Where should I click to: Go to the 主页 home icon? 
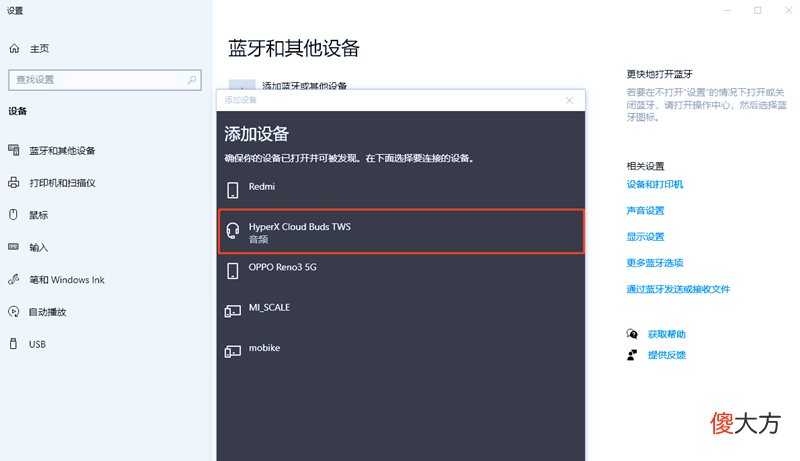[14, 48]
